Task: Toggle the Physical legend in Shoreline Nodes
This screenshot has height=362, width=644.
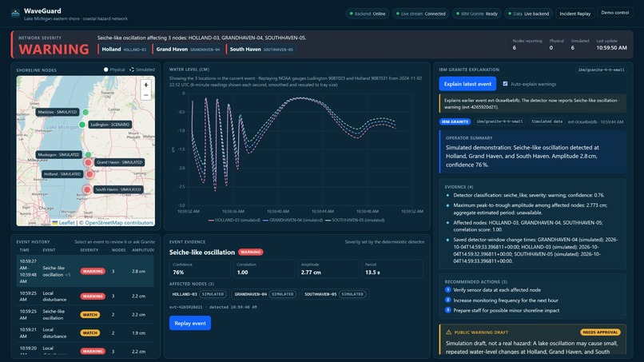Action: pyautogui.click(x=114, y=70)
